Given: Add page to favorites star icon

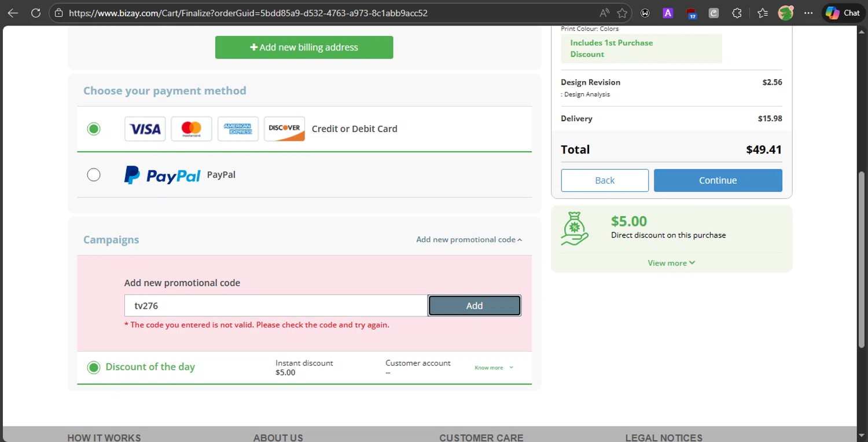Looking at the screenshot, I should tap(623, 13).
